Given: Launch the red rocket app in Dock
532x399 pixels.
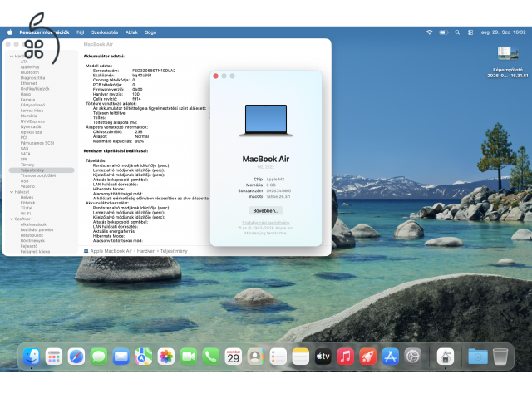Looking at the screenshot, I should point(367,357).
